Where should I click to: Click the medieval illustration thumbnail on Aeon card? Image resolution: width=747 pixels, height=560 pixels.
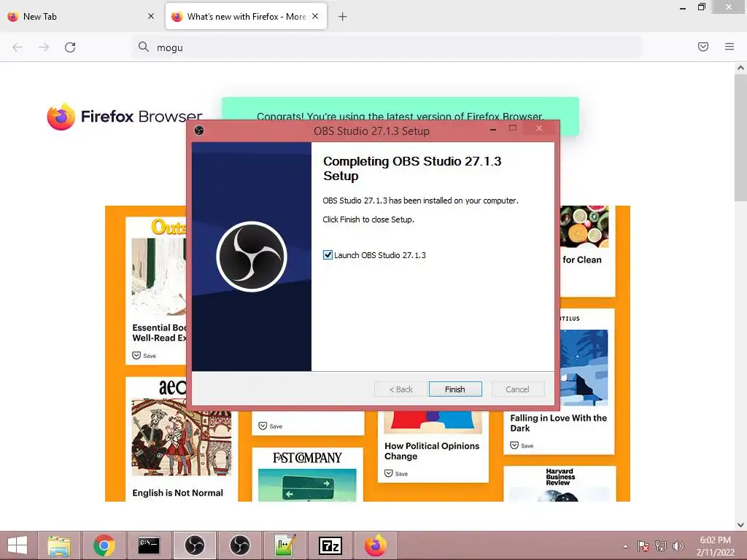point(182,437)
